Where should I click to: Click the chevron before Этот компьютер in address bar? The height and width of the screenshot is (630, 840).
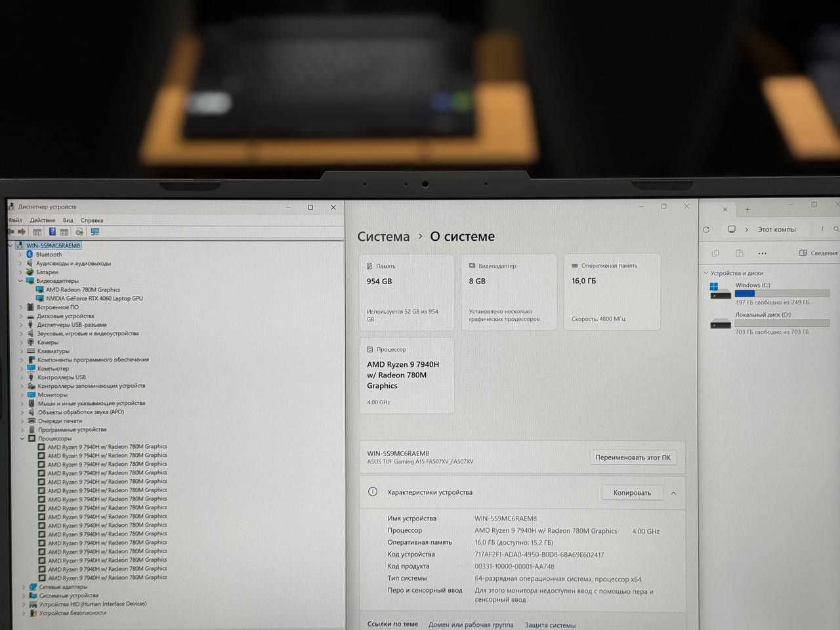coord(747,230)
